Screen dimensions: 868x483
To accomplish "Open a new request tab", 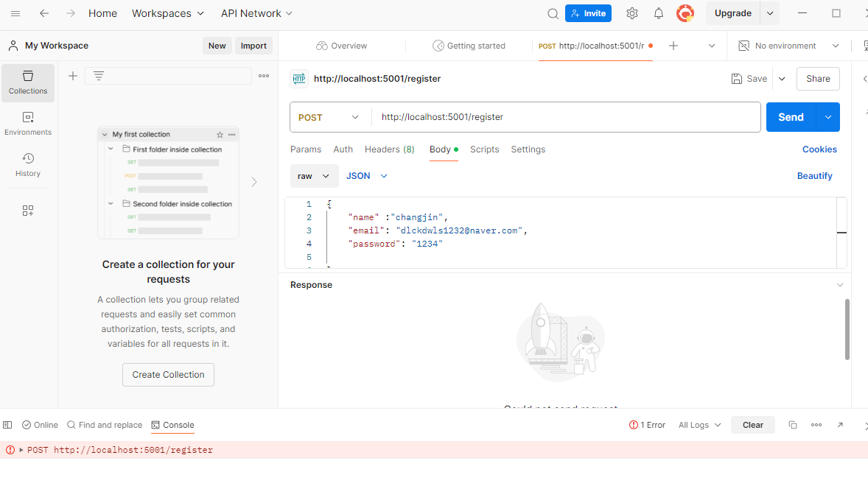I will pos(673,46).
